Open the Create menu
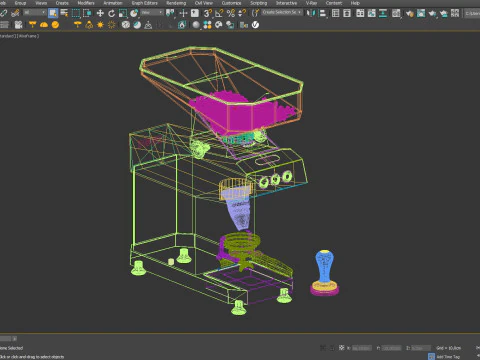The image size is (480, 360). 62,3
